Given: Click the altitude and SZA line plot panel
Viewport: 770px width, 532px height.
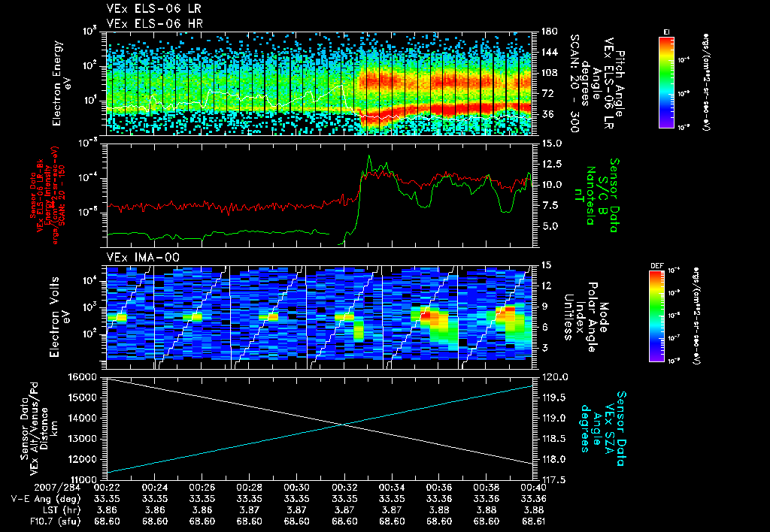Looking at the screenshot, I should pos(320,428).
